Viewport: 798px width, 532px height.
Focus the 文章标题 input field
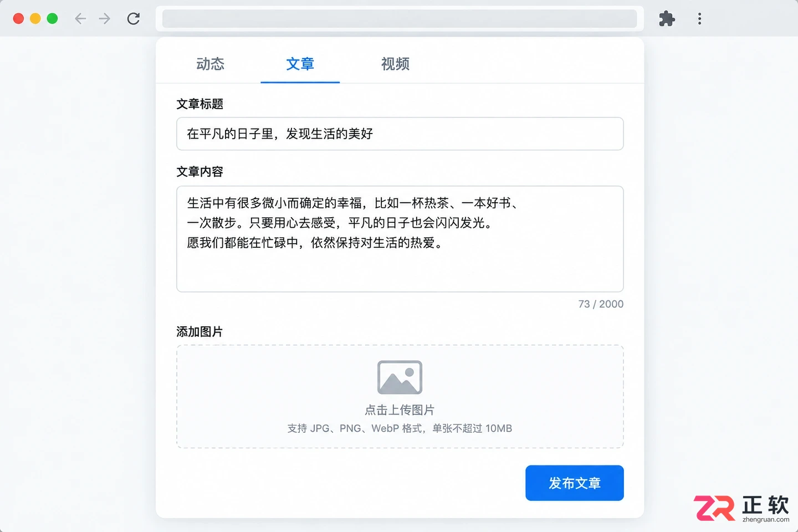(x=400, y=134)
